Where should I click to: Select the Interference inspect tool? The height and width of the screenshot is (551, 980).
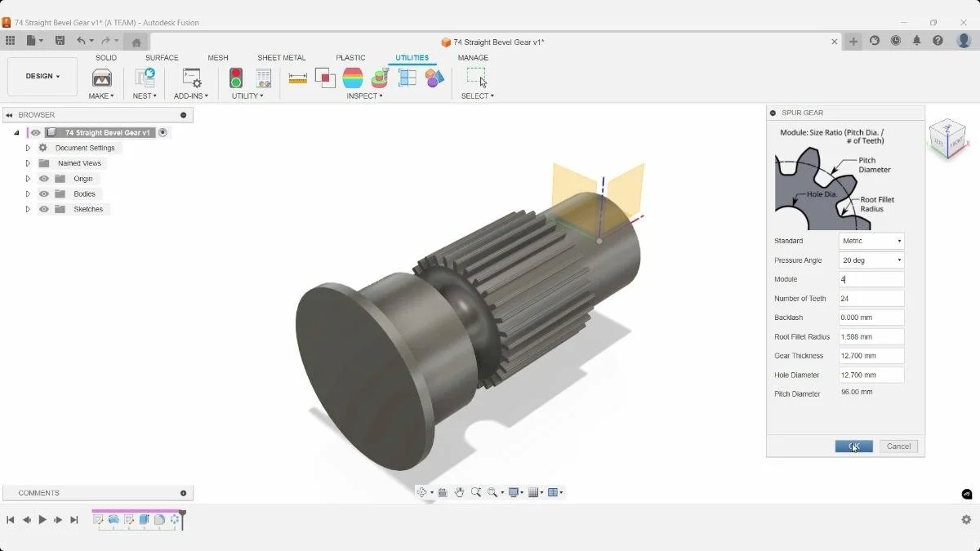click(325, 78)
